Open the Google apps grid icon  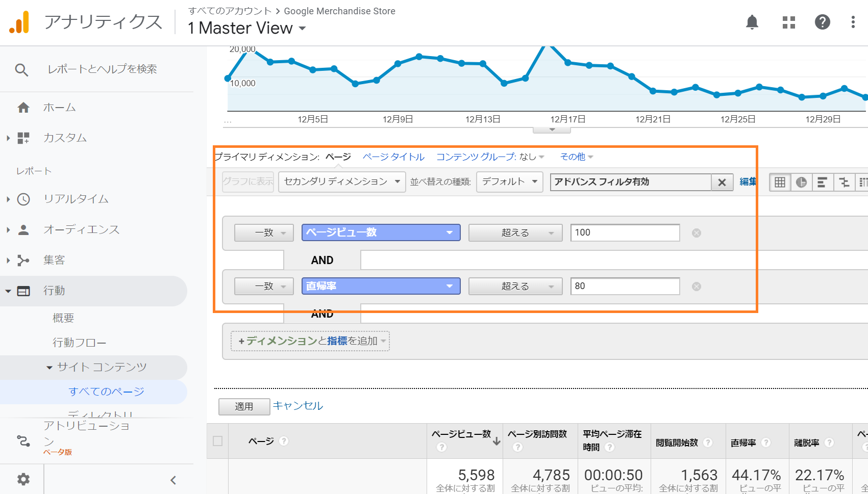coord(788,22)
